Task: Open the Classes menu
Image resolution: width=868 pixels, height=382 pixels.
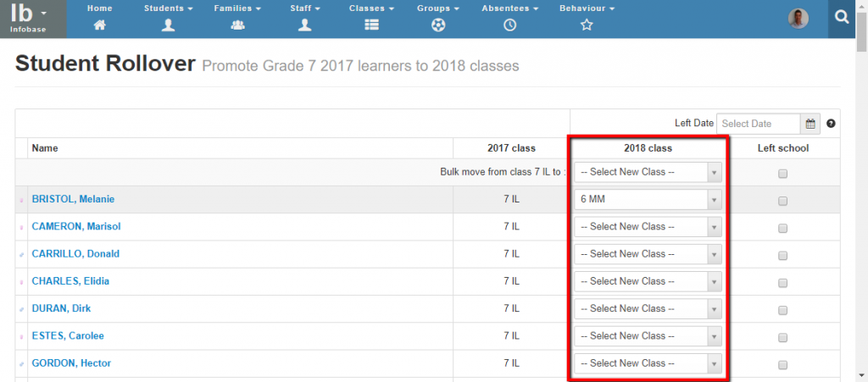Action: (371, 8)
